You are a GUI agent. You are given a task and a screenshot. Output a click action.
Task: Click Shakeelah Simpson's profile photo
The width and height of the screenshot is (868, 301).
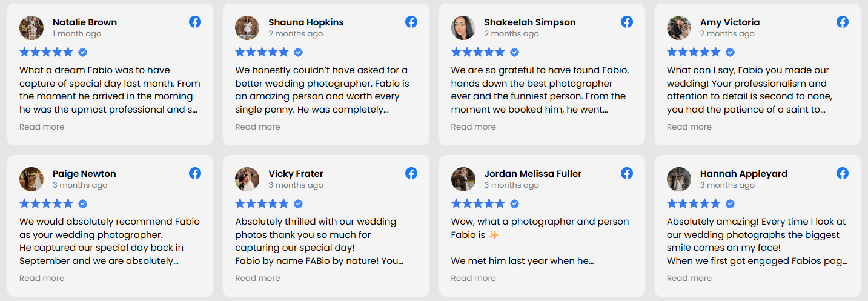463,28
